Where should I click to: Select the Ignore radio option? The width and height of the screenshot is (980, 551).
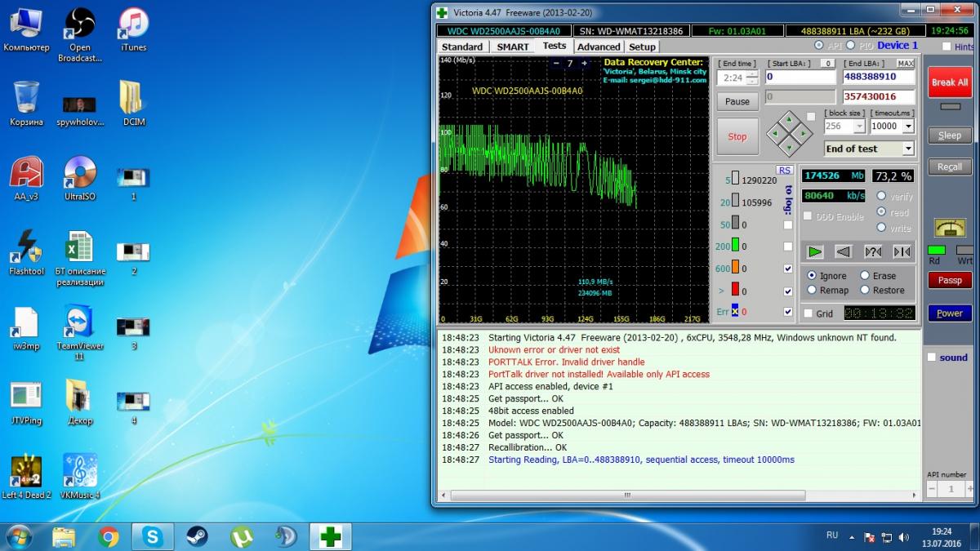[x=812, y=276]
